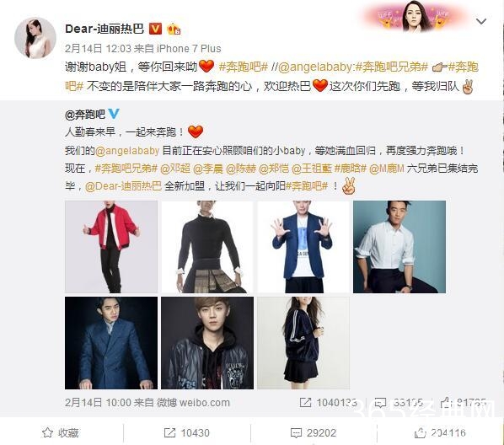Open comments with the 29202 icon

coord(313,433)
